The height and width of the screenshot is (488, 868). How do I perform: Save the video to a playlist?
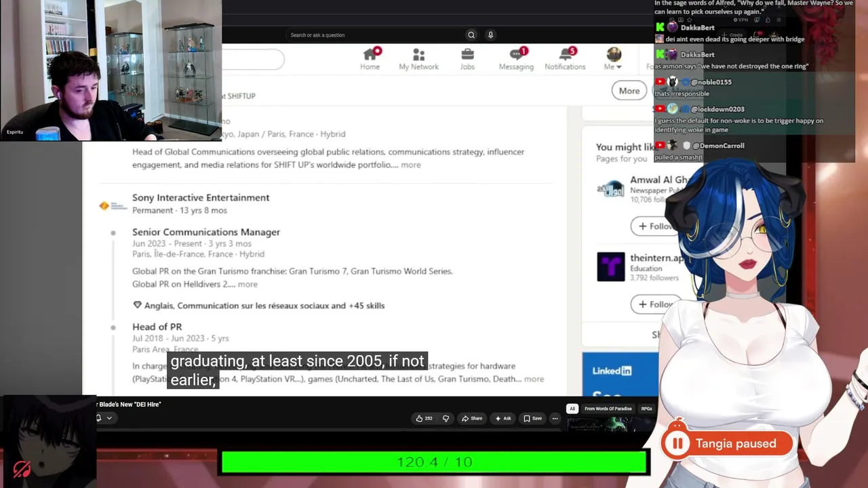click(x=532, y=418)
